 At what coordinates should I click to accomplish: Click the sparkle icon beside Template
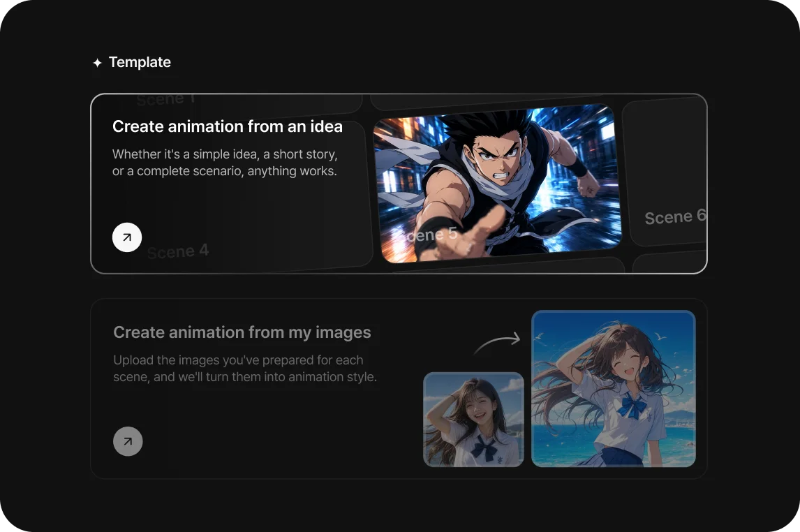[98, 63]
